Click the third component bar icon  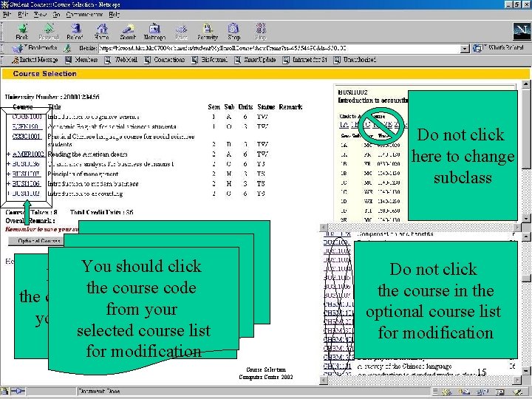pyautogui.click(x=482, y=392)
